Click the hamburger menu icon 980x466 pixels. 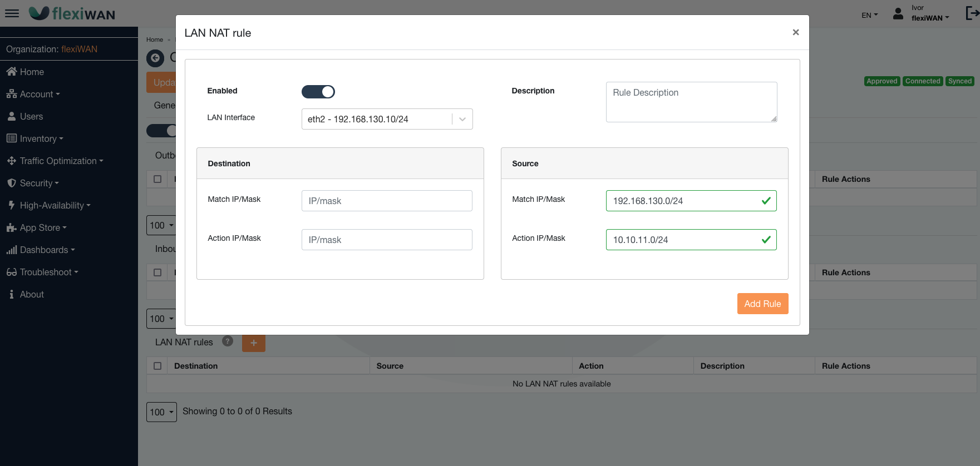click(12, 13)
